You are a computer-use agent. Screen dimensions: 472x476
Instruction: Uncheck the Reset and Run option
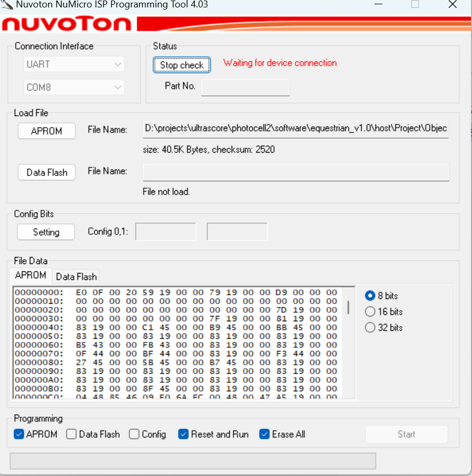(183, 434)
